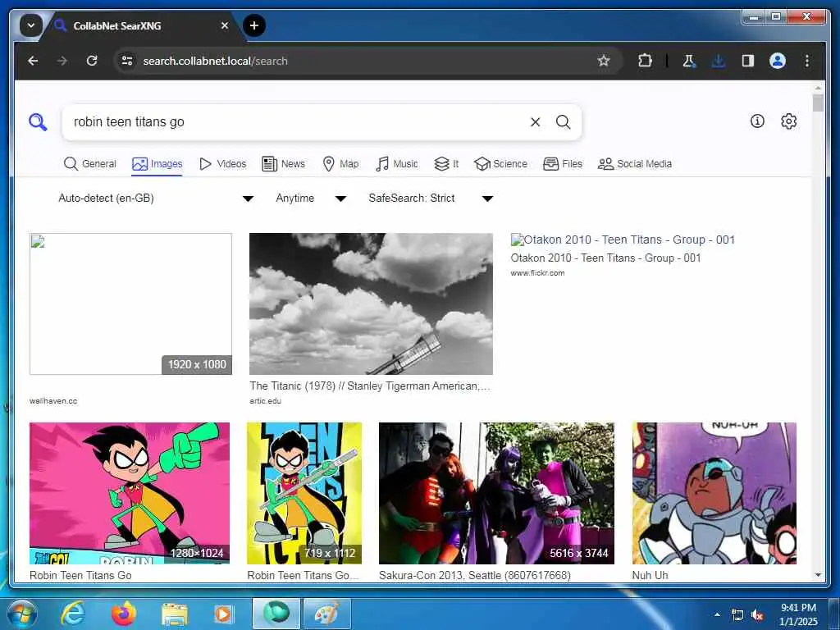Screen dimensions: 840x630
Task: View site information icon in address bar
Action: [x=127, y=61]
